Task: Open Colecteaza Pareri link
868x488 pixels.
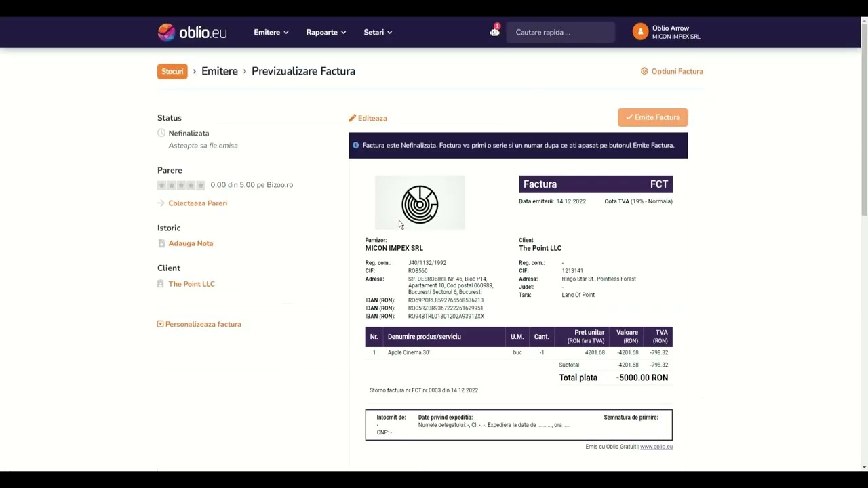Action: (198, 203)
